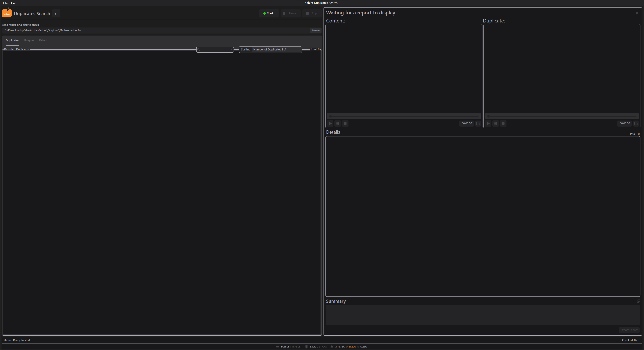644x350 pixels.
Task: Click the nablet orange logo
Action: click(x=7, y=13)
